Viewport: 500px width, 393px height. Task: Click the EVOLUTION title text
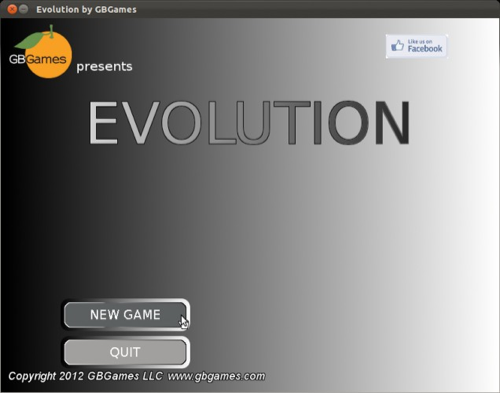[249, 123]
